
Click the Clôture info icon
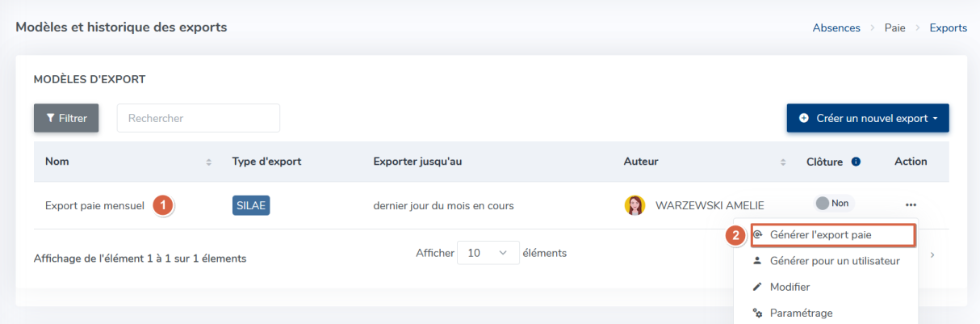click(856, 162)
